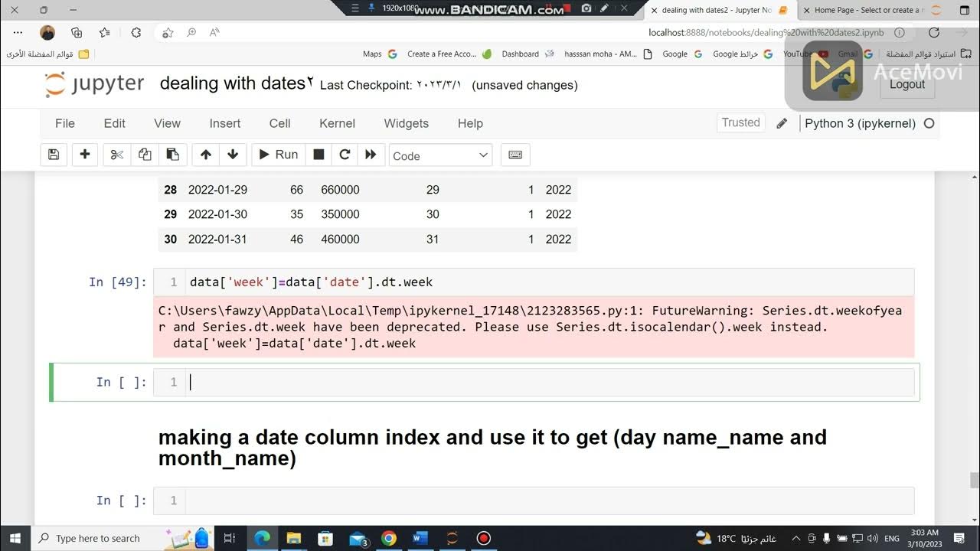Open the taskbar clock showing 3:03 AM
The image size is (980, 551).
925,538
